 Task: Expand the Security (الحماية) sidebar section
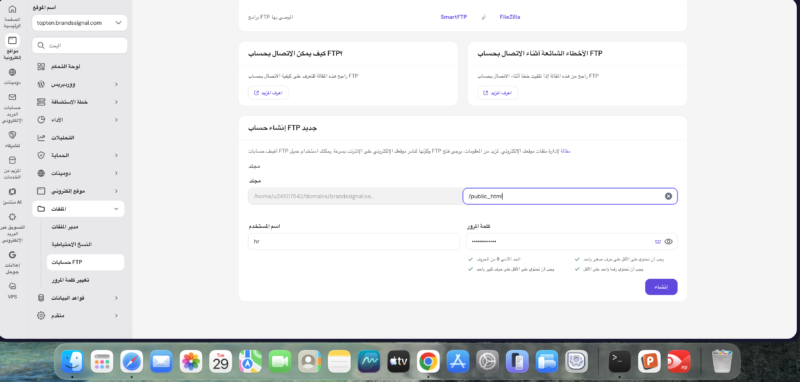(x=116, y=155)
